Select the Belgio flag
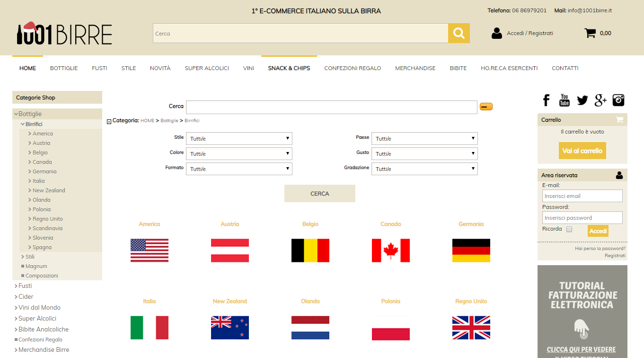644x358 pixels. 310,251
